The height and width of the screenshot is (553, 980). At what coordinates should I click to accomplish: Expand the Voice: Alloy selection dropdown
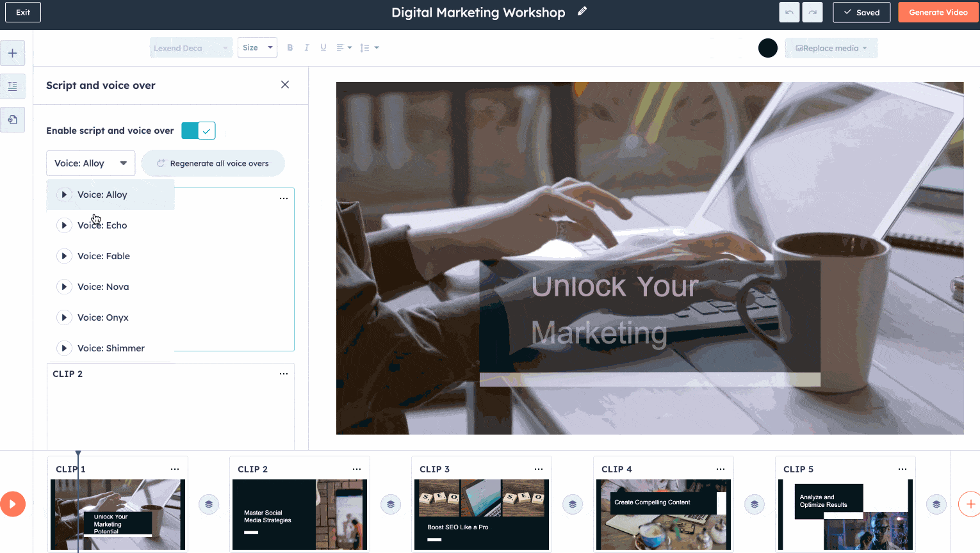(x=90, y=163)
